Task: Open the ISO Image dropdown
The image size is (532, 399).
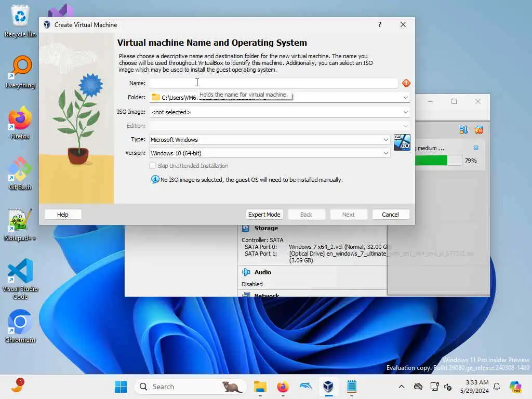Action: tap(280, 112)
